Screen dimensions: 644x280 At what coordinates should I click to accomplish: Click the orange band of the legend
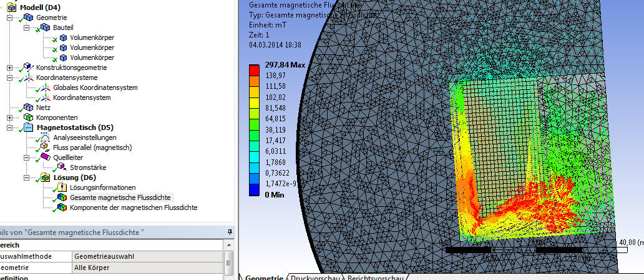point(254,81)
